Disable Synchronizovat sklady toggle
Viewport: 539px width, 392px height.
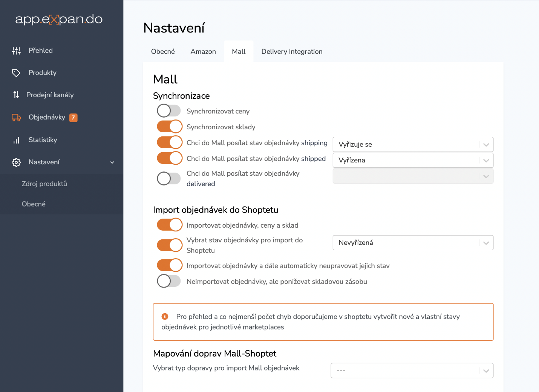point(170,127)
